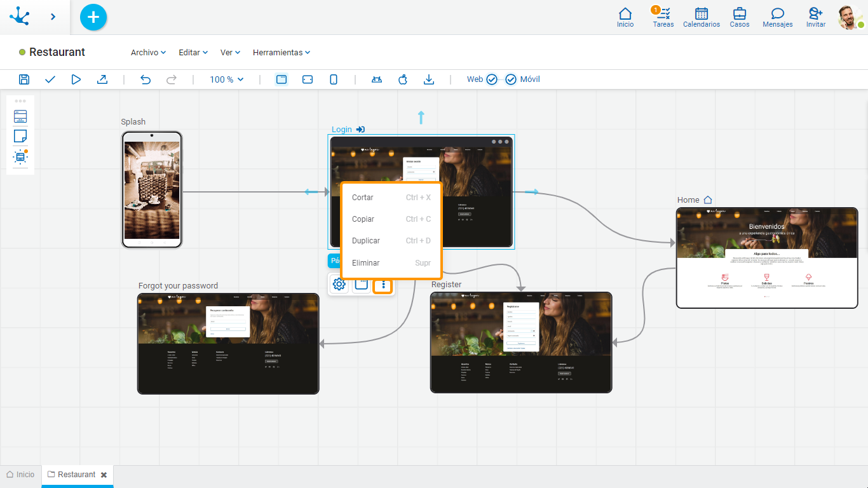
Task: Choose Duplicar from the context menu
Action: click(366, 241)
